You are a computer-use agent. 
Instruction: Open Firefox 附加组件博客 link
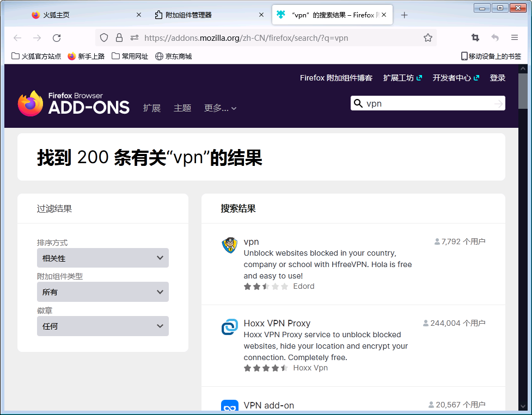pyautogui.click(x=336, y=78)
